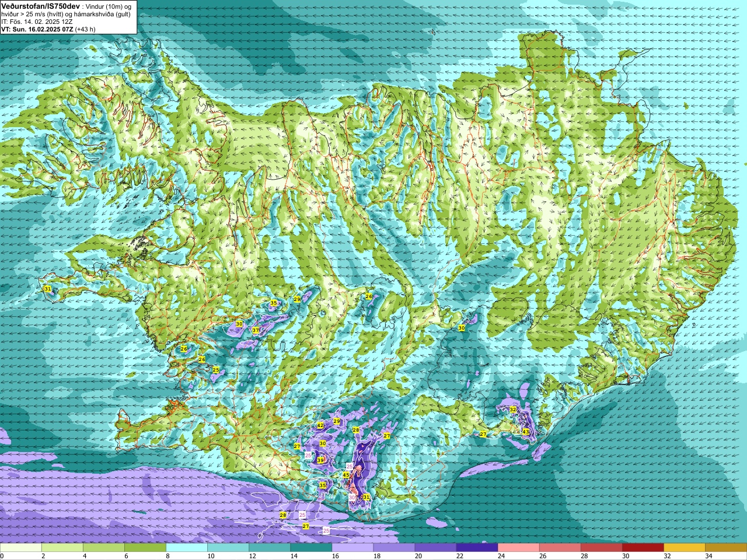Select the light green 2–4 legend swatch
The height and width of the screenshot is (560, 747).
tap(62, 548)
